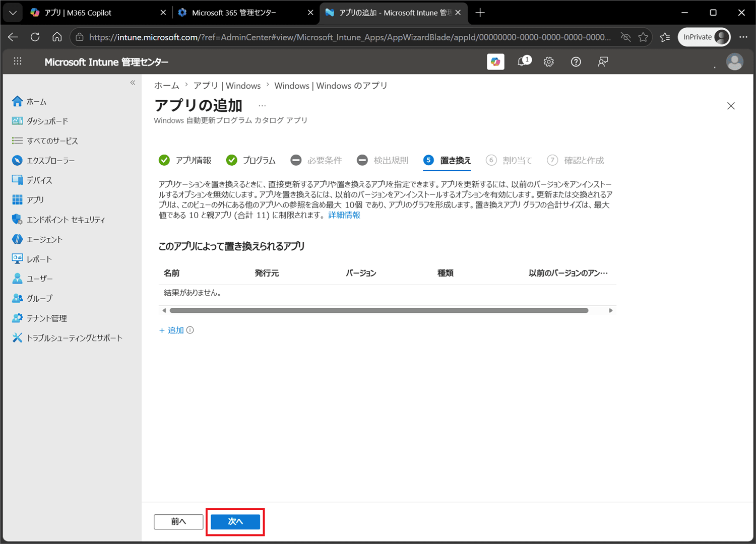Select the アプリ情報 wizard step
Viewport: 756px width, 544px height.
(185, 160)
